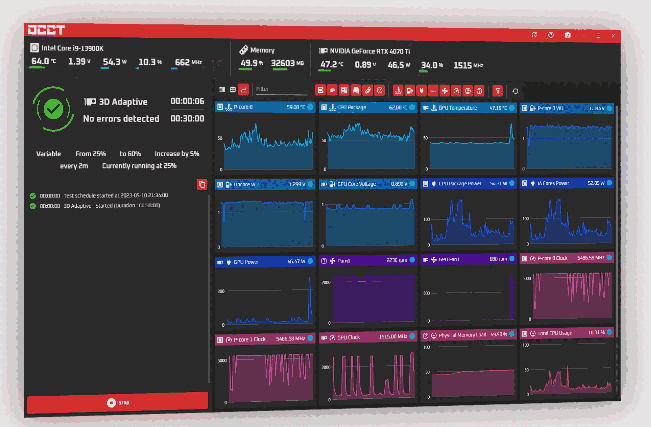This screenshot has width=651, height=427.
Task: Click the GPU Fan1 graph area
Action: [468, 294]
